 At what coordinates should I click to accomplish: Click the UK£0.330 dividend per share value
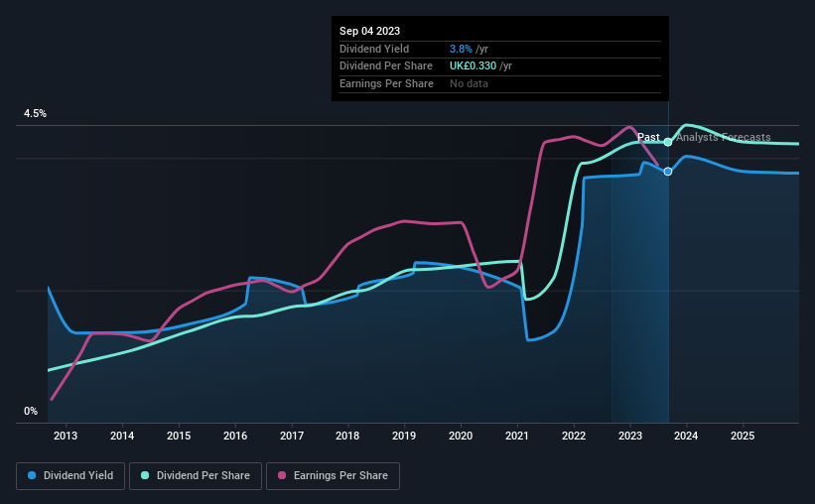pos(473,66)
